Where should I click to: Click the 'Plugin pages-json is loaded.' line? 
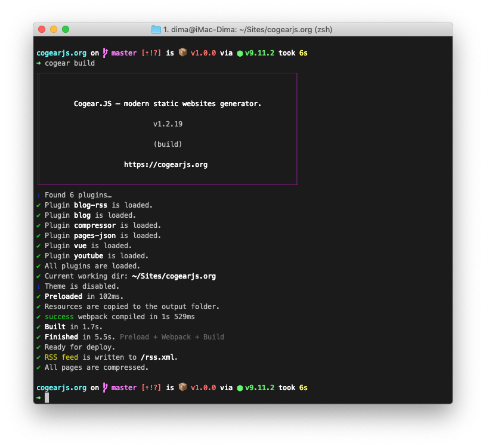[103, 236]
